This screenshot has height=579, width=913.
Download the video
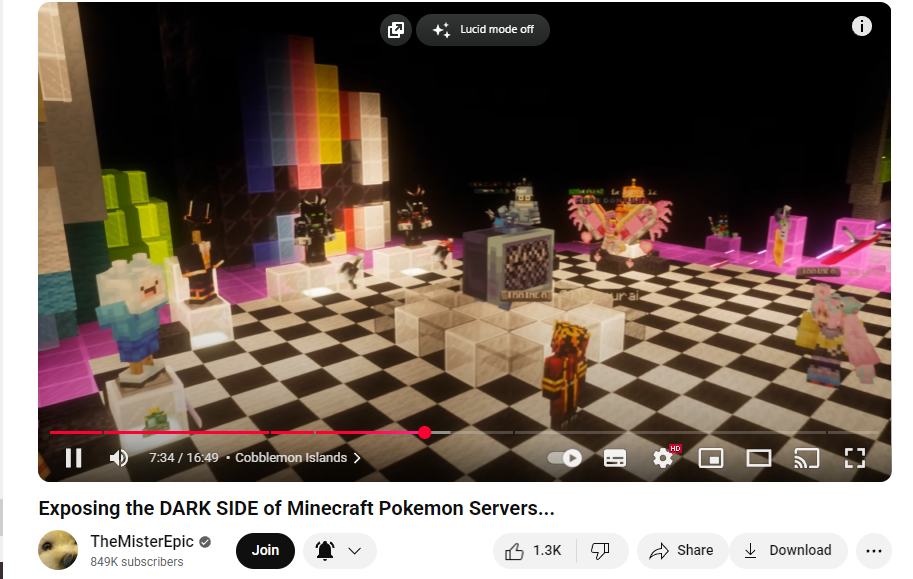point(789,550)
